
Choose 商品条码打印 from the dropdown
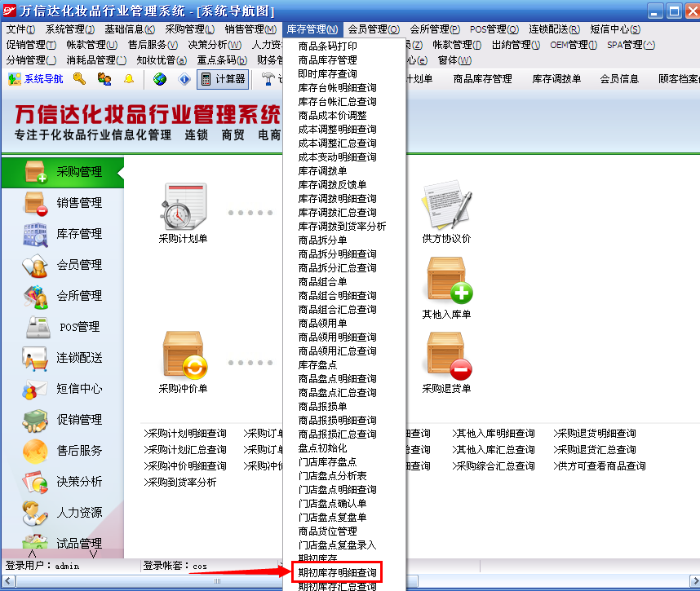pos(328,46)
